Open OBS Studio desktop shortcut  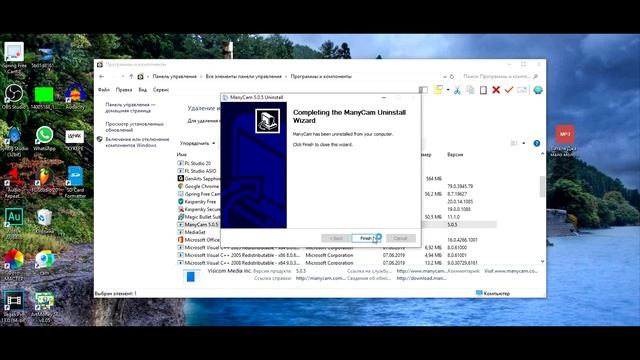[14, 97]
